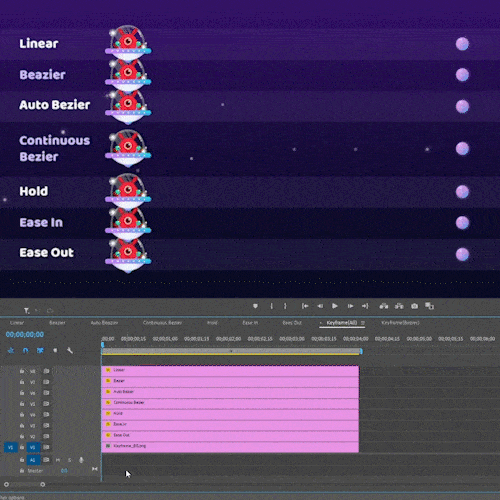Toggle the V4 track lock
The height and width of the screenshot is (500, 500).
pos(22,414)
